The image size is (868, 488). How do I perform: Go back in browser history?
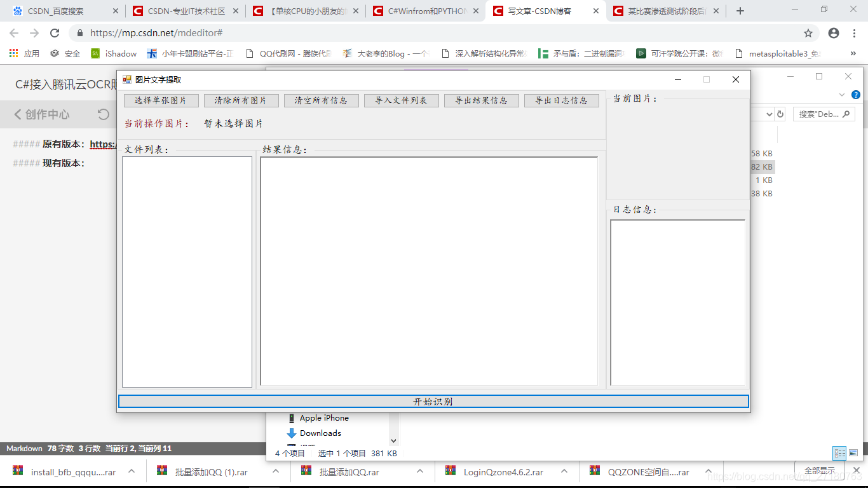(14, 33)
